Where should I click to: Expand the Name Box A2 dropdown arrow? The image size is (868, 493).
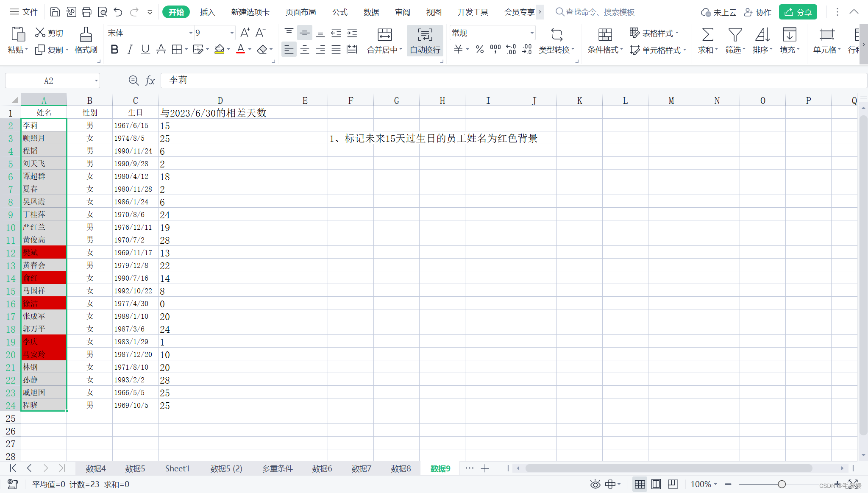pos(96,81)
